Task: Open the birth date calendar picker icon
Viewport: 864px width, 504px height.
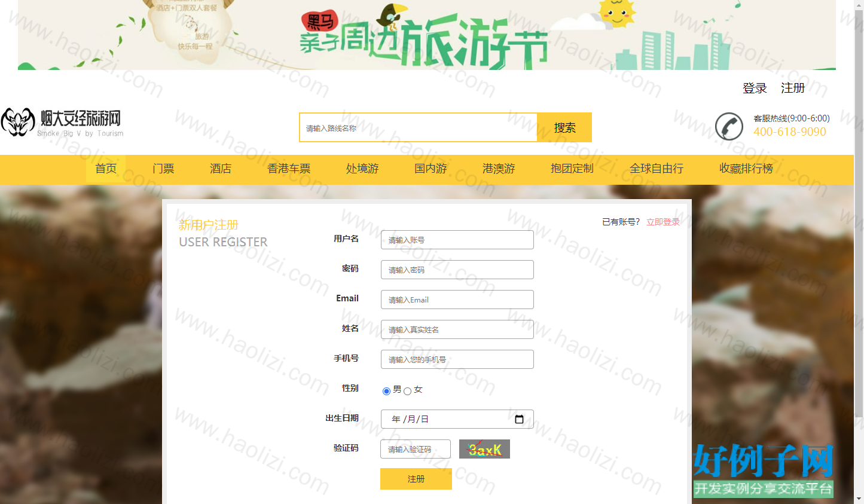Action: click(519, 419)
